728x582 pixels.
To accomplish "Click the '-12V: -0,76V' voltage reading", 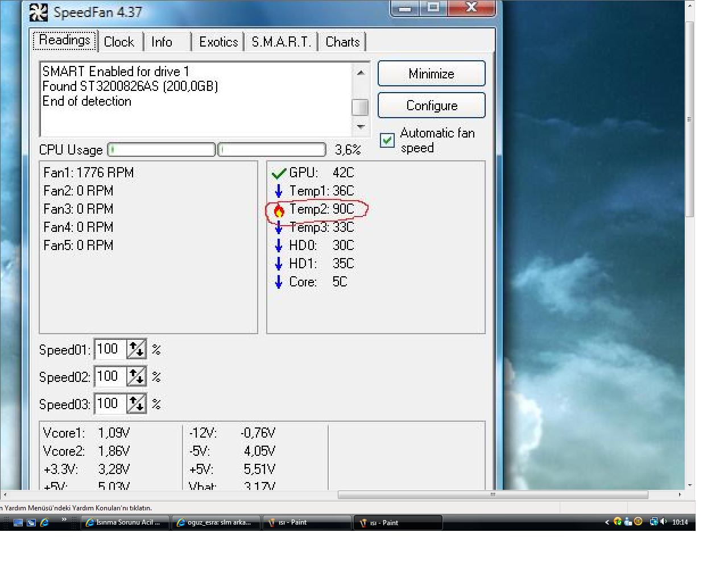I will point(232,433).
